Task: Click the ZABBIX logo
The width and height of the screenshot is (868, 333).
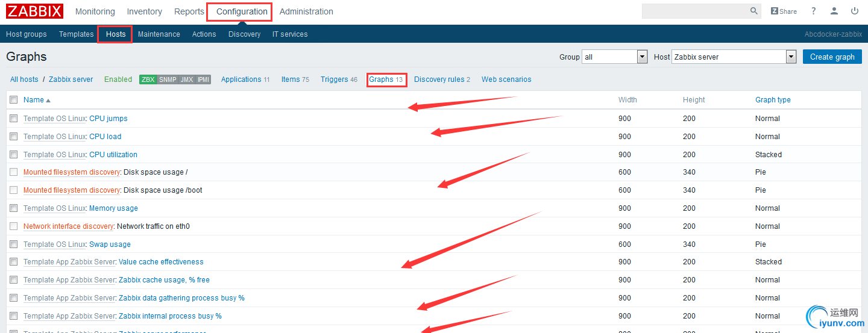Action: coord(35,11)
